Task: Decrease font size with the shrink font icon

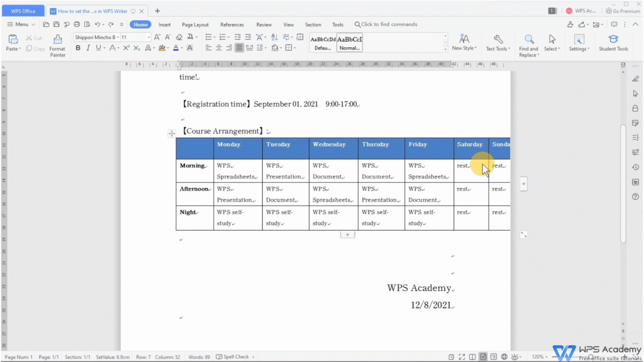Action: (x=167, y=37)
